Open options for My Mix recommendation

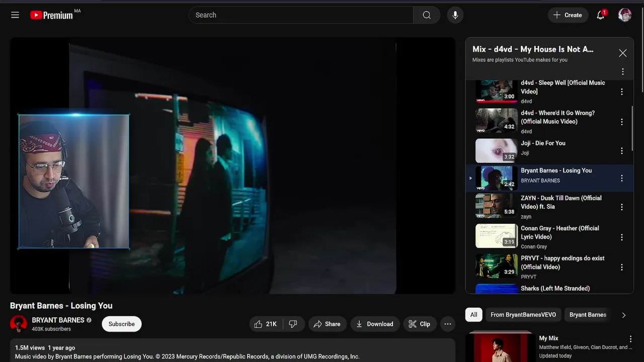pyautogui.click(x=630, y=339)
